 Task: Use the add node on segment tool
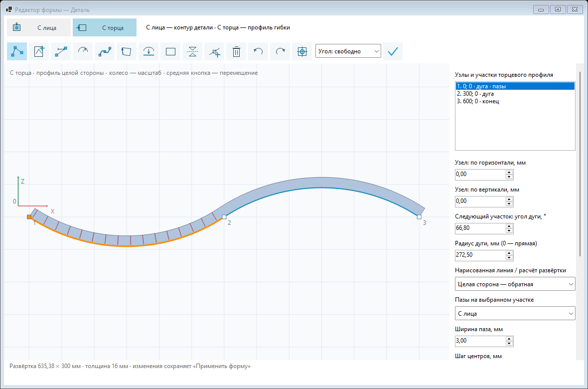click(x=214, y=51)
